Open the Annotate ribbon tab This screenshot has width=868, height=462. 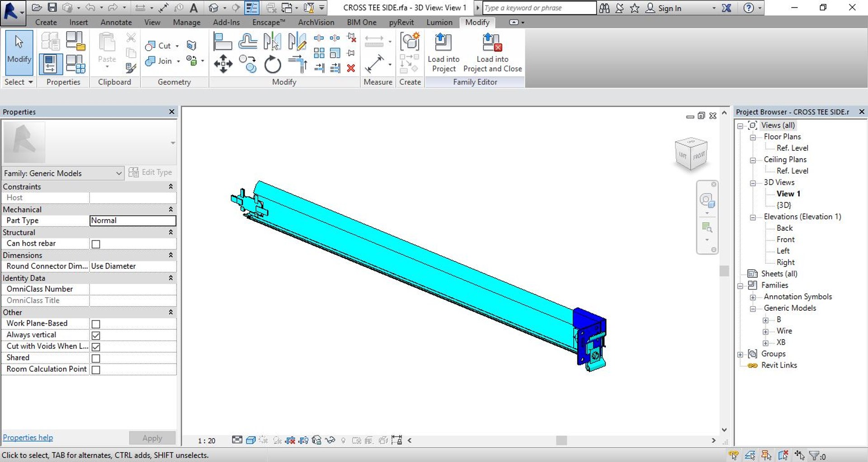point(116,22)
